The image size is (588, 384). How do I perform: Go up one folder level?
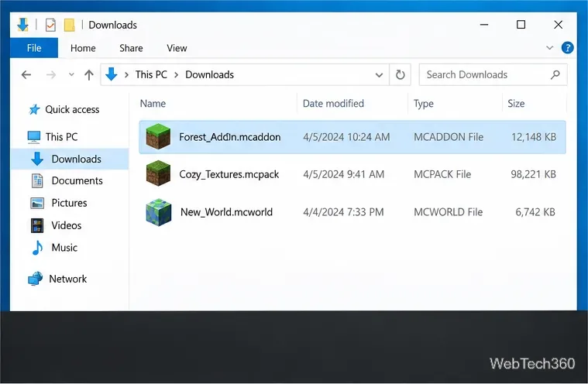(x=89, y=75)
